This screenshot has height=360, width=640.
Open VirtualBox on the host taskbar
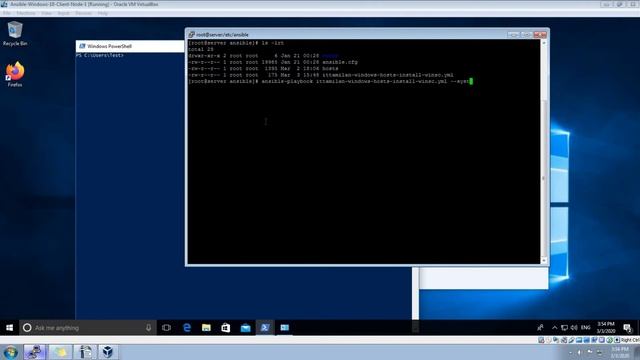[107, 352]
